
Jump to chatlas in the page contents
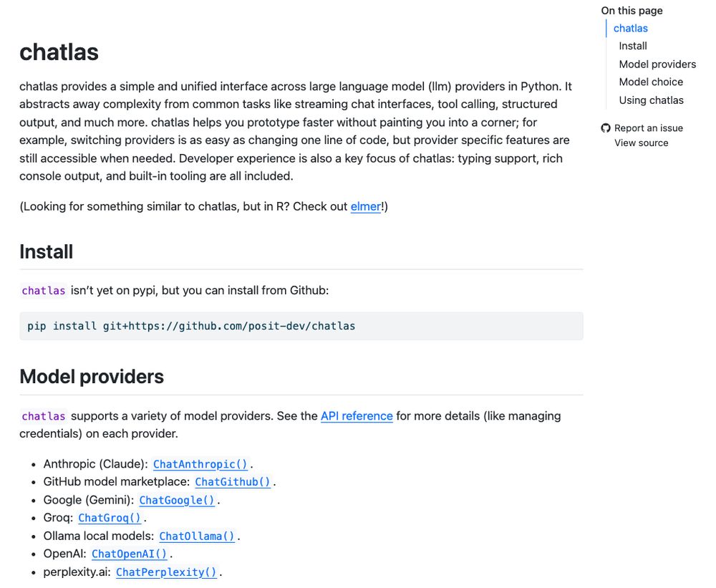tap(630, 29)
